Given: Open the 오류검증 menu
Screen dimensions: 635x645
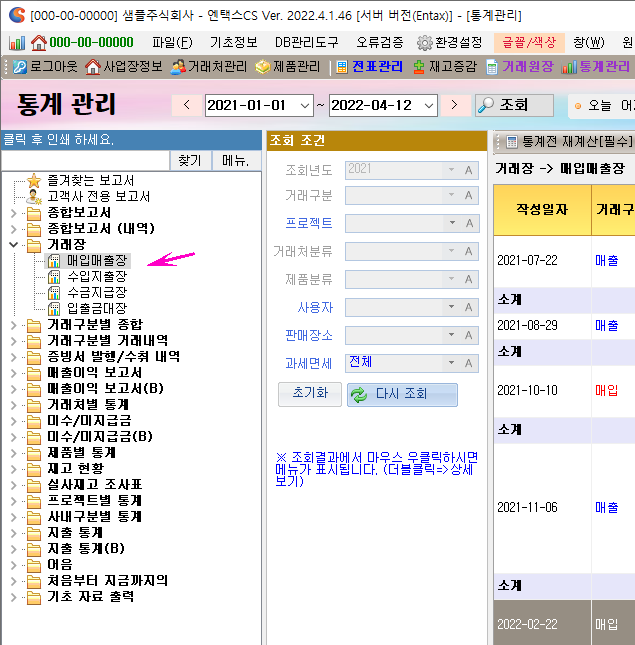Looking at the screenshot, I should (x=379, y=42).
